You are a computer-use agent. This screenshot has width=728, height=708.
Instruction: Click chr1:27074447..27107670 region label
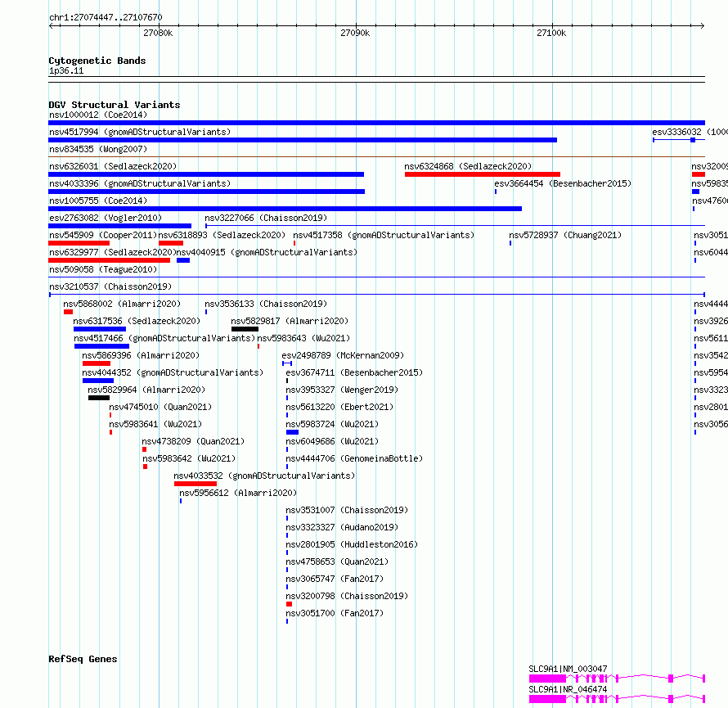pos(106,17)
